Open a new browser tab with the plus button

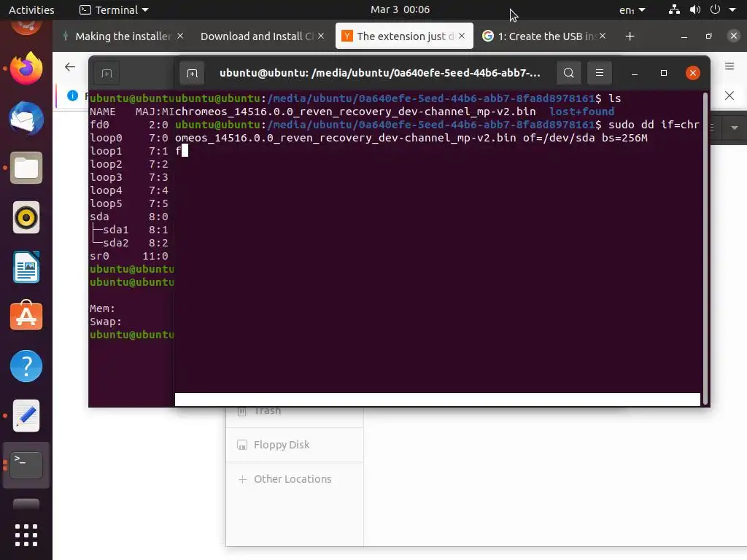630,36
